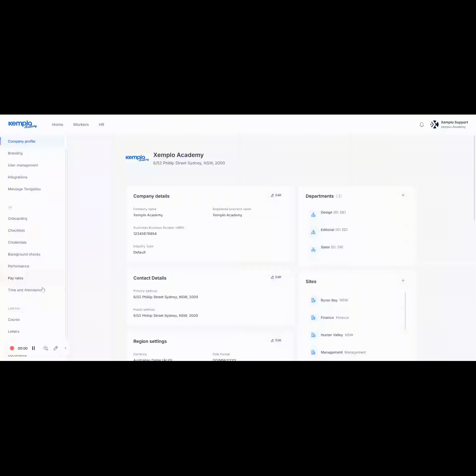Click the Hunter Valley site building icon

point(313,335)
